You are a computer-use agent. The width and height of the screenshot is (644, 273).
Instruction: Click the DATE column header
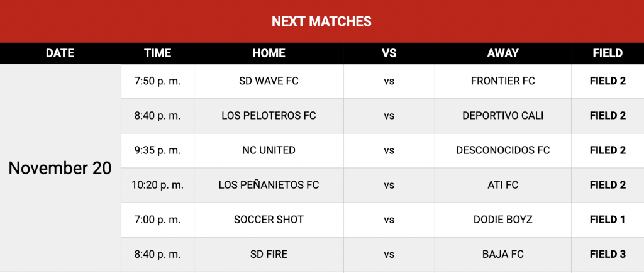60,53
